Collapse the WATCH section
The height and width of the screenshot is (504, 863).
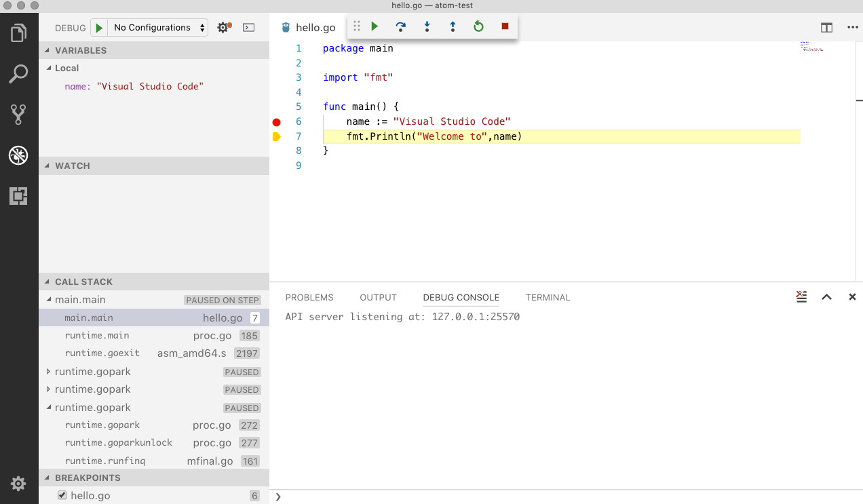click(154, 166)
